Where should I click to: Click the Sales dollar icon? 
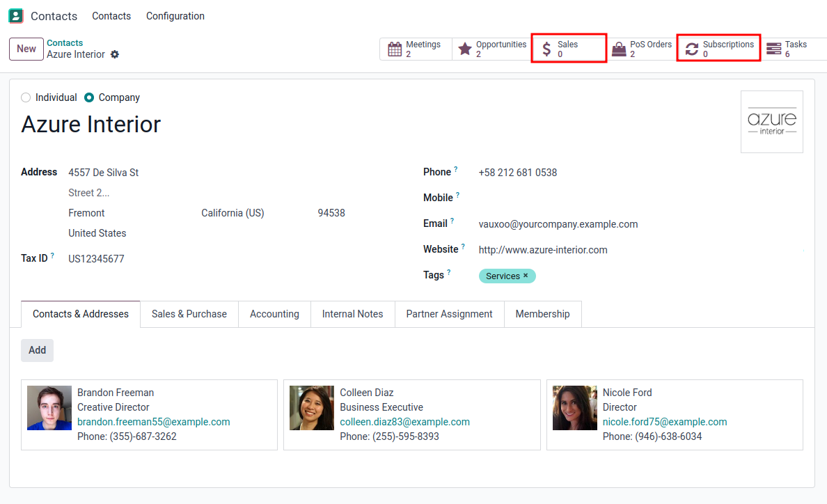(547, 49)
